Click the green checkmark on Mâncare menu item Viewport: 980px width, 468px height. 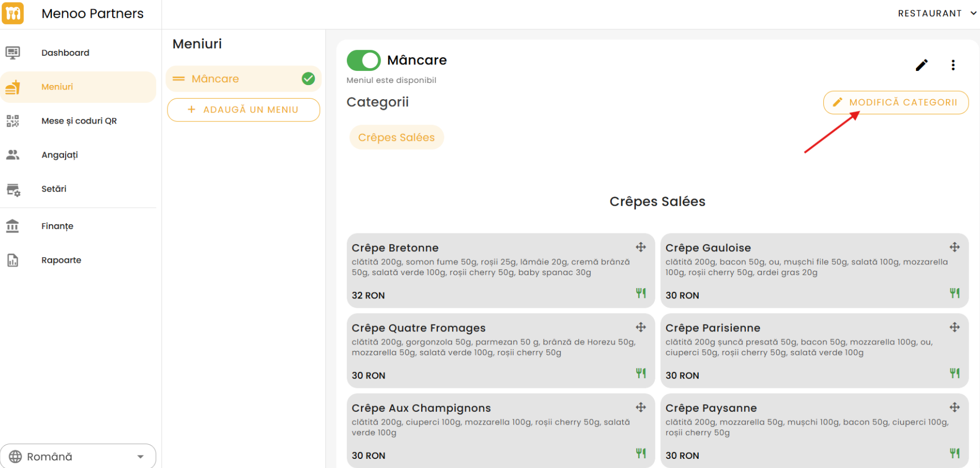[308, 79]
